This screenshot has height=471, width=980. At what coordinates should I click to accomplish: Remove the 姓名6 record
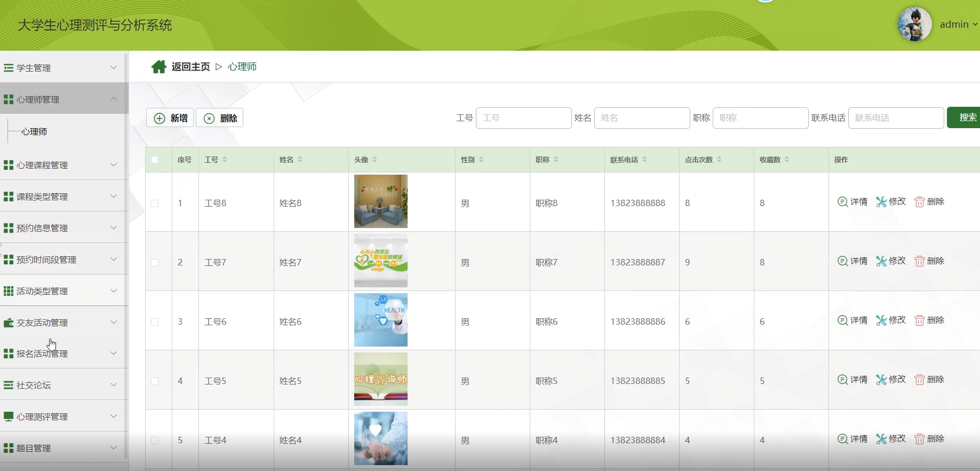point(929,320)
